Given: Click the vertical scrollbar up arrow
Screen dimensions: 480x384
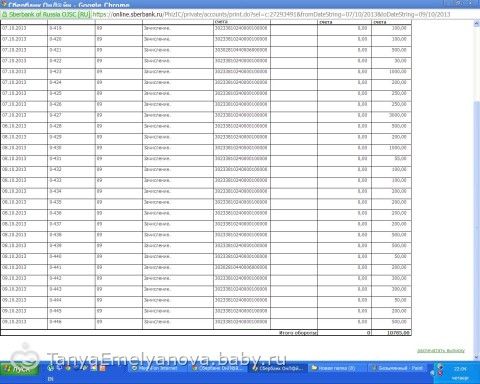Looking at the screenshot, I should 477,23.
